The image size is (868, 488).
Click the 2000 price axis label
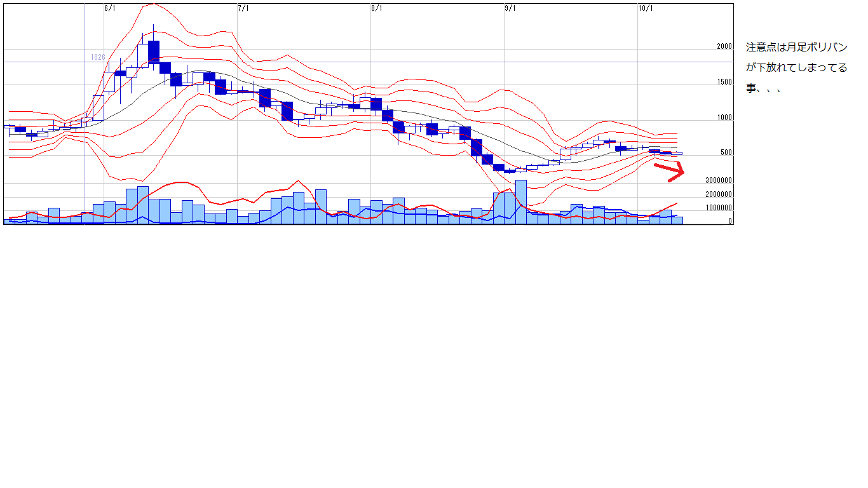724,47
